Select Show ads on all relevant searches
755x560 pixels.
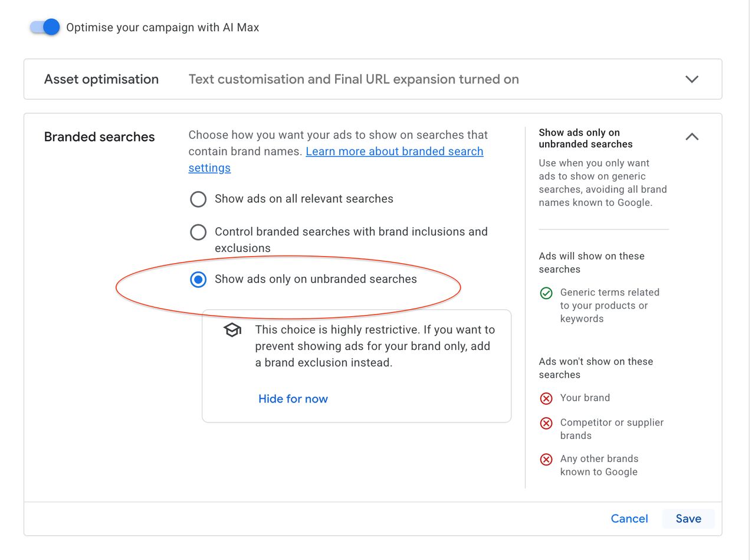[x=198, y=199]
